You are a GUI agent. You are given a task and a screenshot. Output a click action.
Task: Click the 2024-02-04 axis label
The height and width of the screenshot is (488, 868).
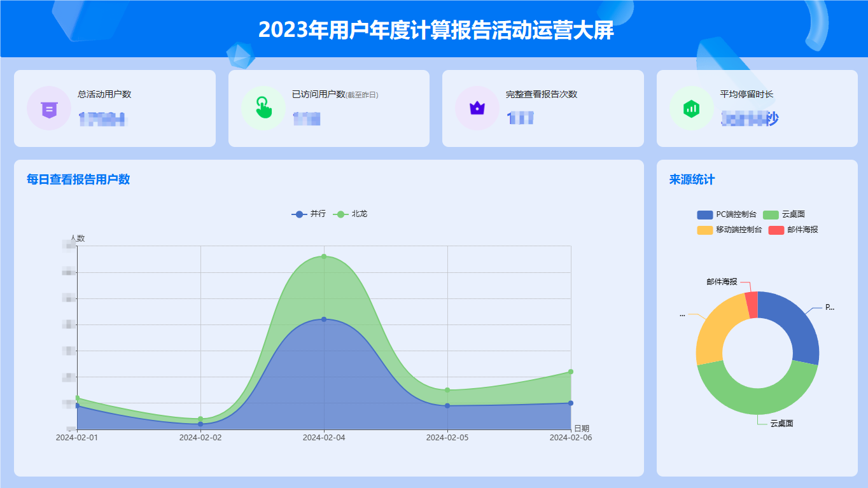point(324,438)
